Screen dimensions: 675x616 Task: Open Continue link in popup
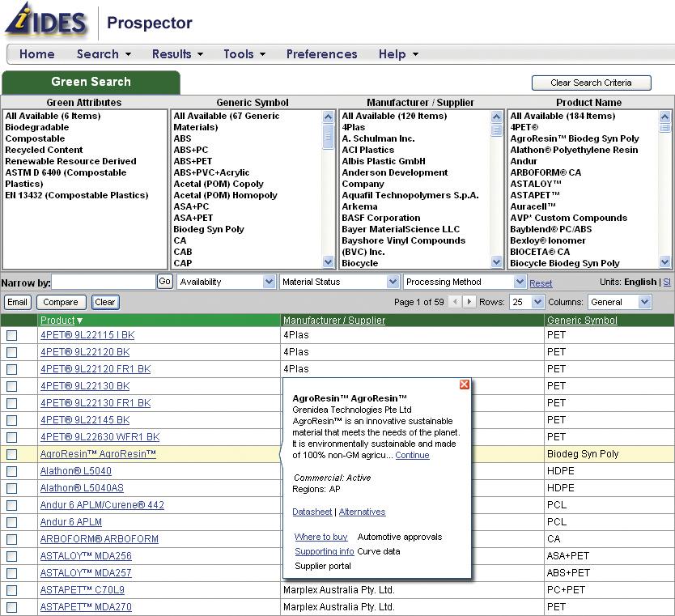coord(412,455)
